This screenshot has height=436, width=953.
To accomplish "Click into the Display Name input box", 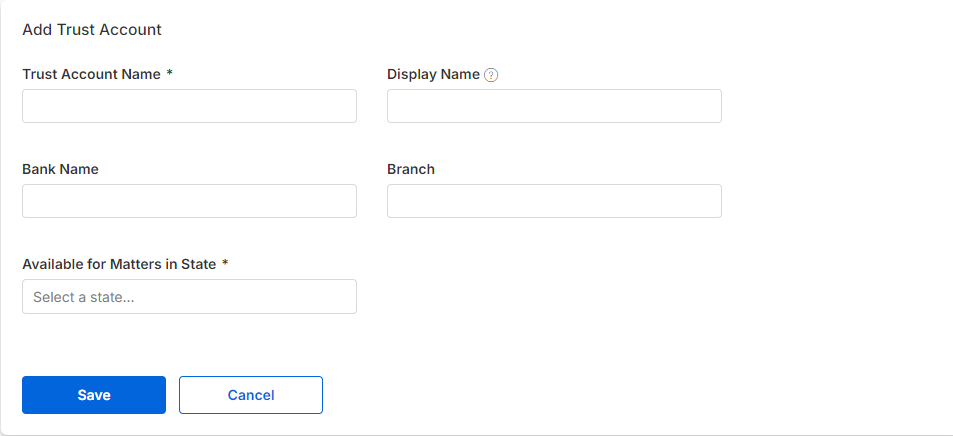I will (554, 106).
